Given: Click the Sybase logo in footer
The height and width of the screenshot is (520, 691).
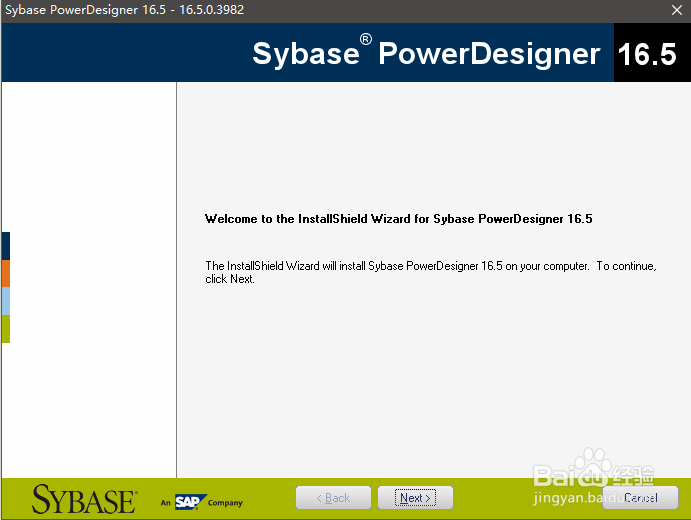Looking at the screenshot, I should pos(84,499).
